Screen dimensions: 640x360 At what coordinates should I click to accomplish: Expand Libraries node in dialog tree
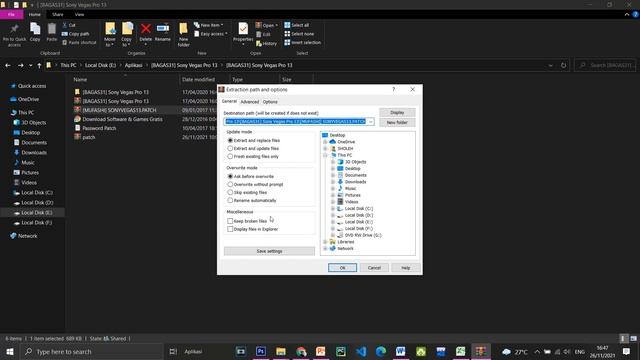click(325, 242)
